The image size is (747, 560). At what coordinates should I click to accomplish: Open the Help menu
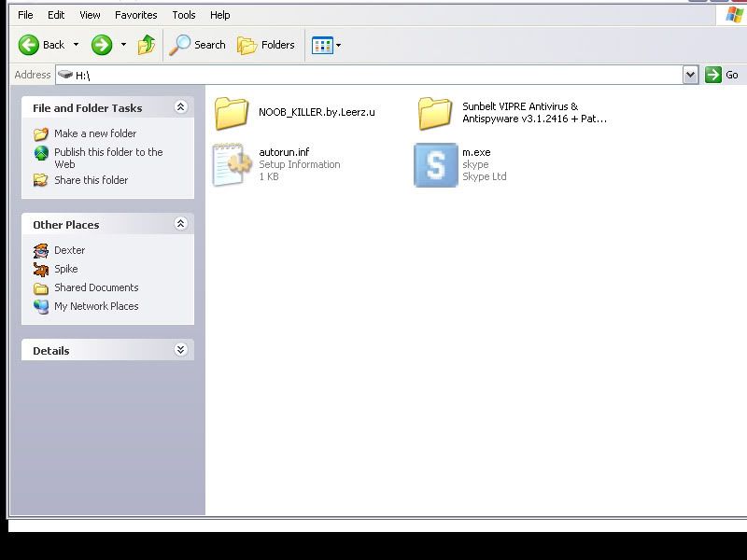(220, 15)
